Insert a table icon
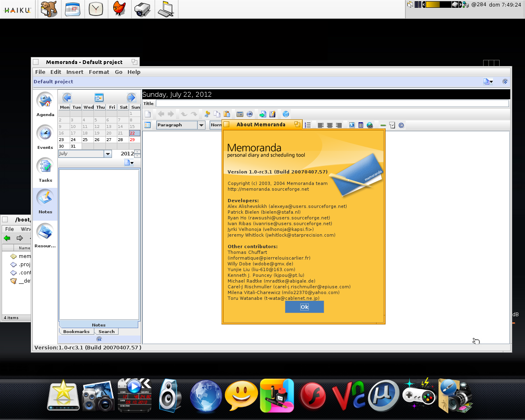This screenshot has height=420, width=525. (x=361, y=125)
